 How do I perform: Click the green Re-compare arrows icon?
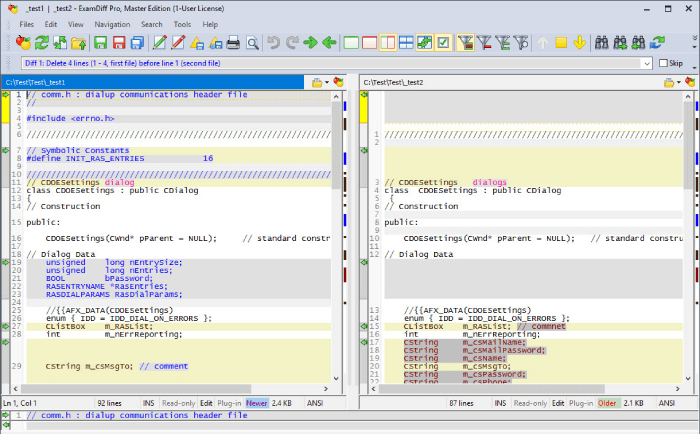(42, 43)
